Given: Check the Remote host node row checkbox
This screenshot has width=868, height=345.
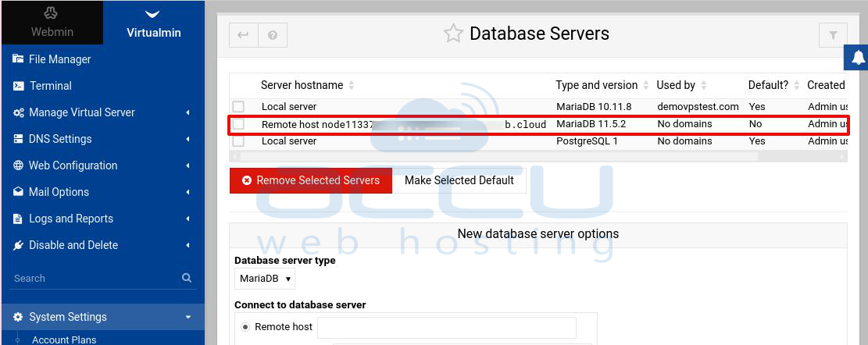Looking at the screenshot, I should coord(238,124).
